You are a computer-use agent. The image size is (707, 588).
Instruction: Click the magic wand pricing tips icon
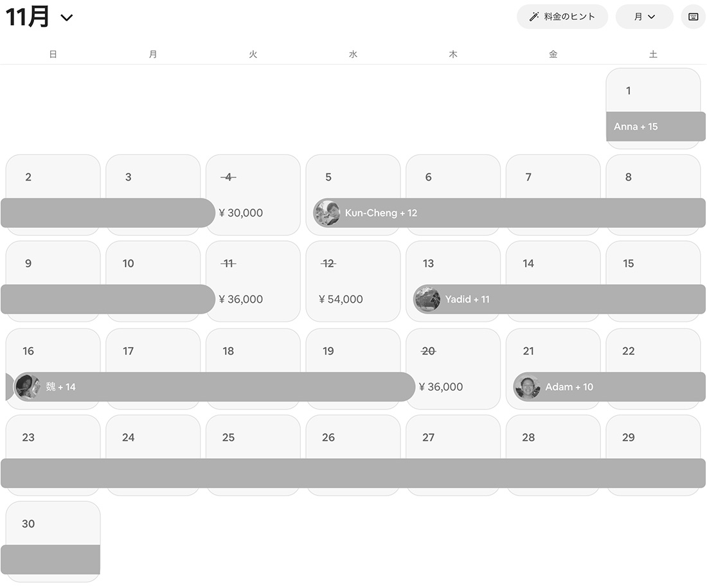(x=533, y=17)
